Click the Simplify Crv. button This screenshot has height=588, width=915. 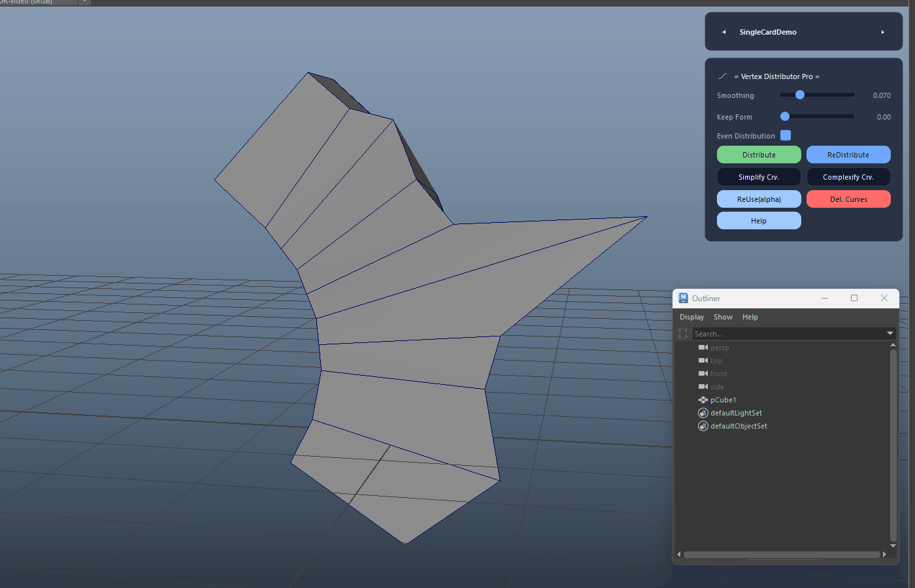point(759,177)
